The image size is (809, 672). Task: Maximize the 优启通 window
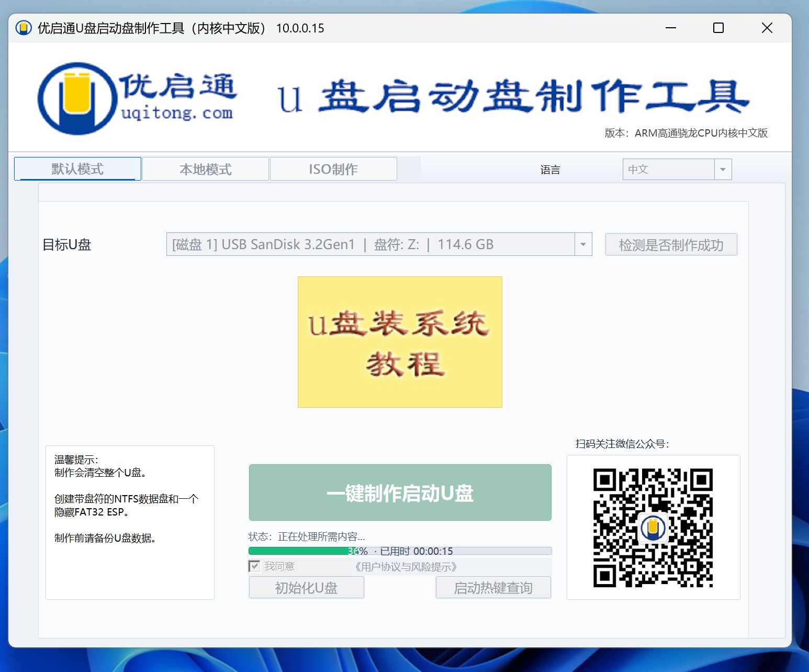point(718,28)
